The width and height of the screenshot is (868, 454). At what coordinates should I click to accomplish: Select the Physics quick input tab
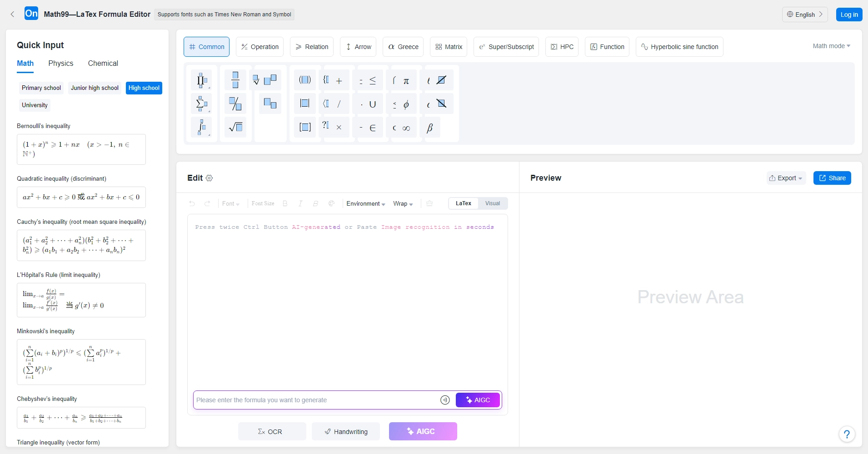click(x=61, y=64)
